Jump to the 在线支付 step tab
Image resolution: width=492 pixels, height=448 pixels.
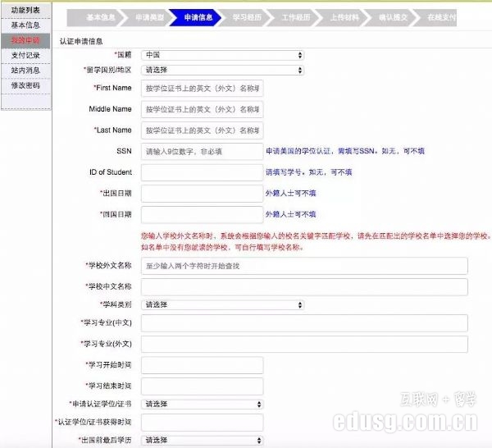click(441, 16)
